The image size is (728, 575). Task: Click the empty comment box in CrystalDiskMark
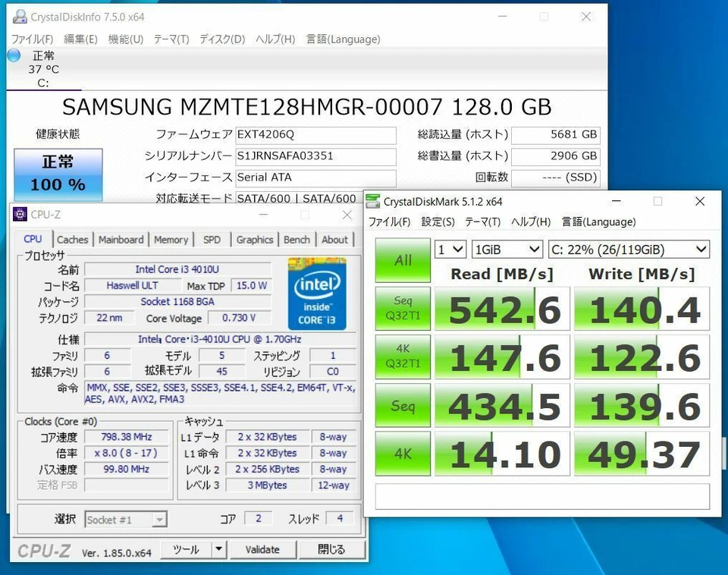point(542,496)
